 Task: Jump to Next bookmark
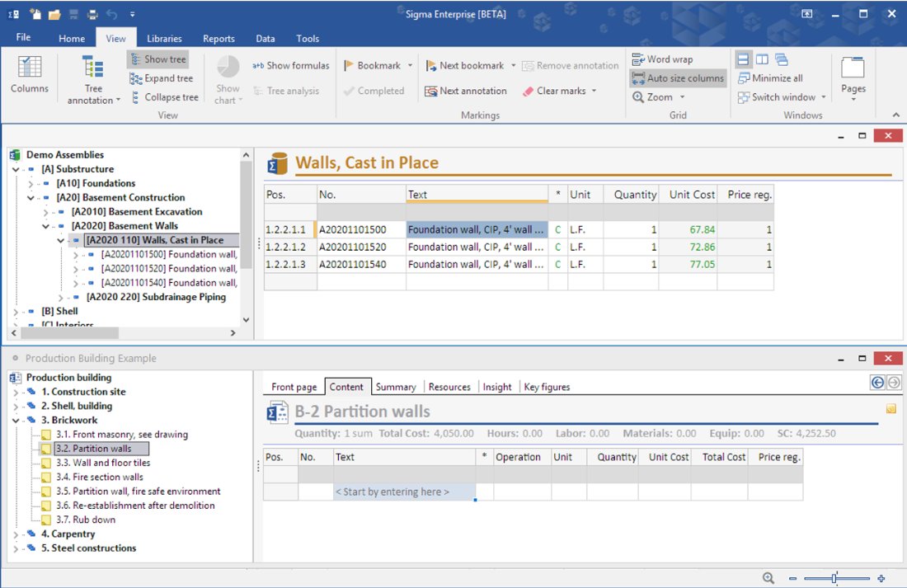pos(465,65)
